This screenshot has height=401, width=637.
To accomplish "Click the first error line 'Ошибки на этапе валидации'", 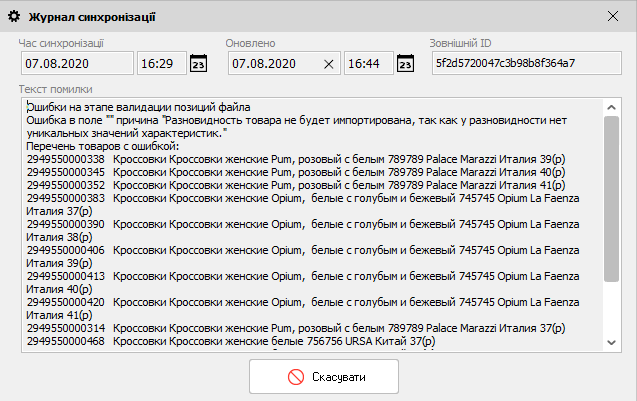I will pyautogui.click(x=138, y=106).
